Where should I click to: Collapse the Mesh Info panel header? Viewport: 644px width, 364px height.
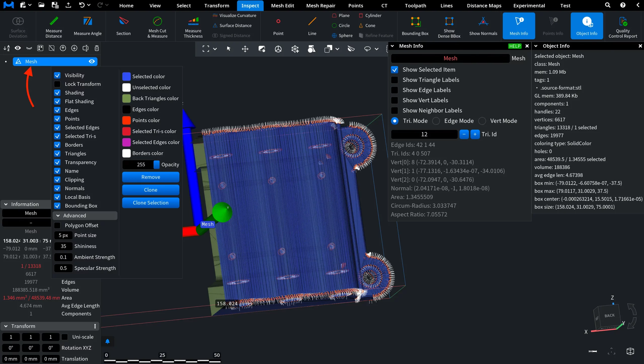click(392, 46)
